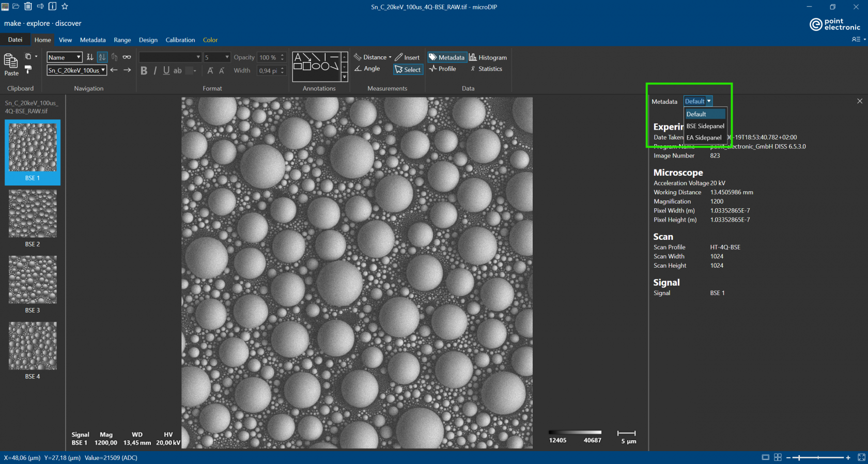This screenshot has height=464, width=868.
Task: Open the Datei file menu
Action: pos(15,40)
